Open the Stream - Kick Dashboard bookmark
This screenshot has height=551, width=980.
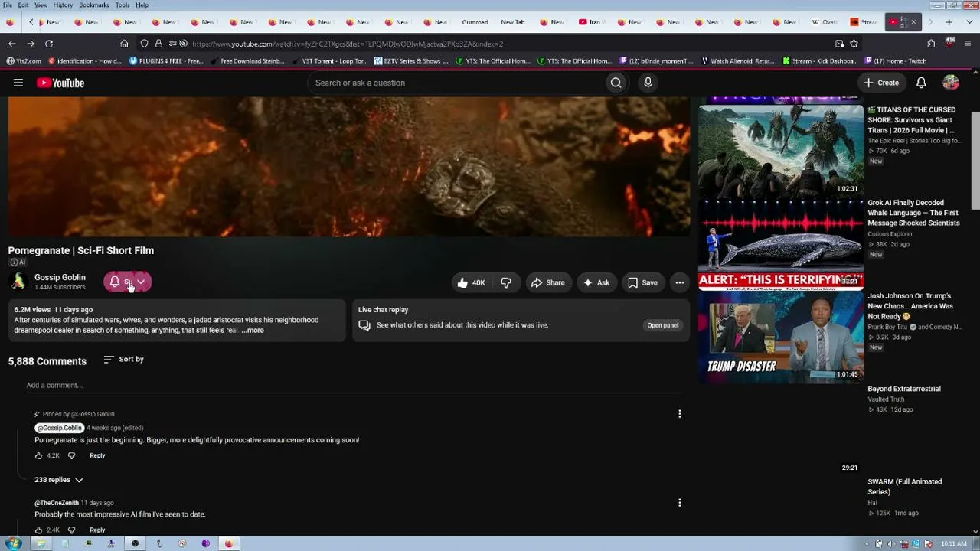pyautogui.click(x=819, y=61)
